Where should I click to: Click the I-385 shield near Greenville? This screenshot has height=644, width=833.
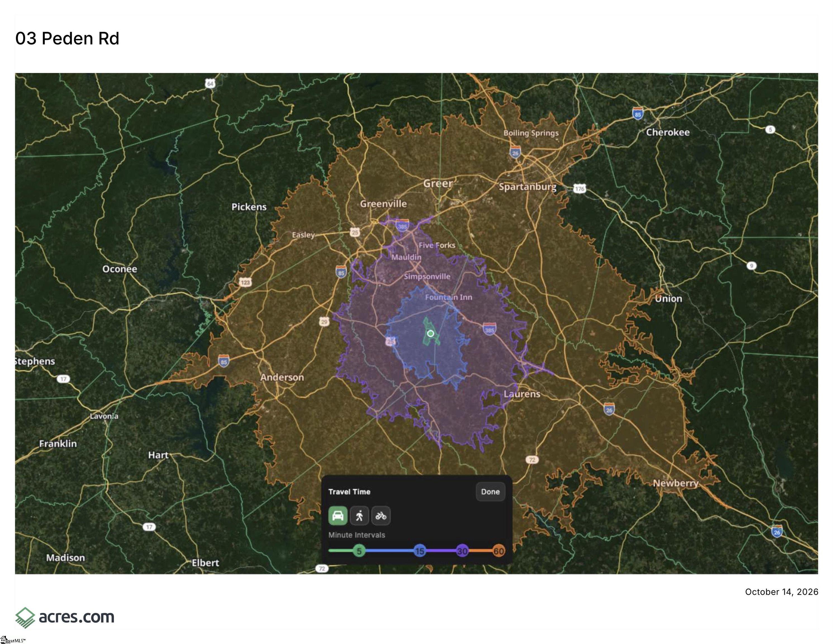tap(402, 225)
